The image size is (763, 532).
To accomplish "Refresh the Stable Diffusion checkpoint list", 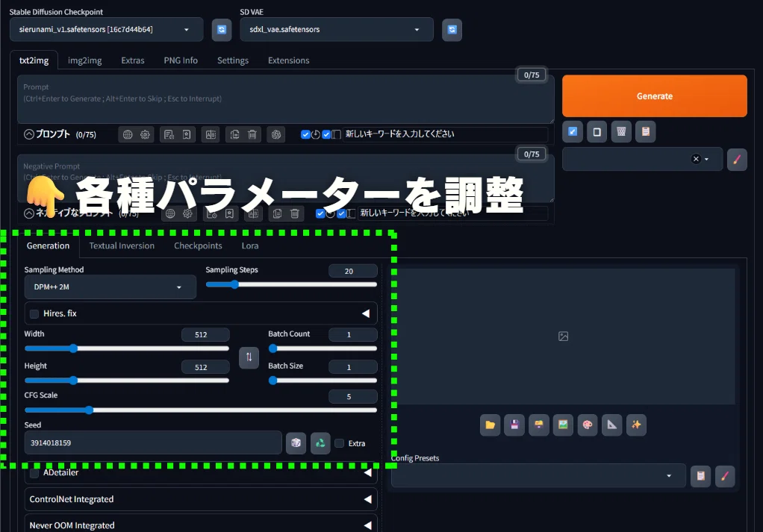I will [x=222, y=30].
